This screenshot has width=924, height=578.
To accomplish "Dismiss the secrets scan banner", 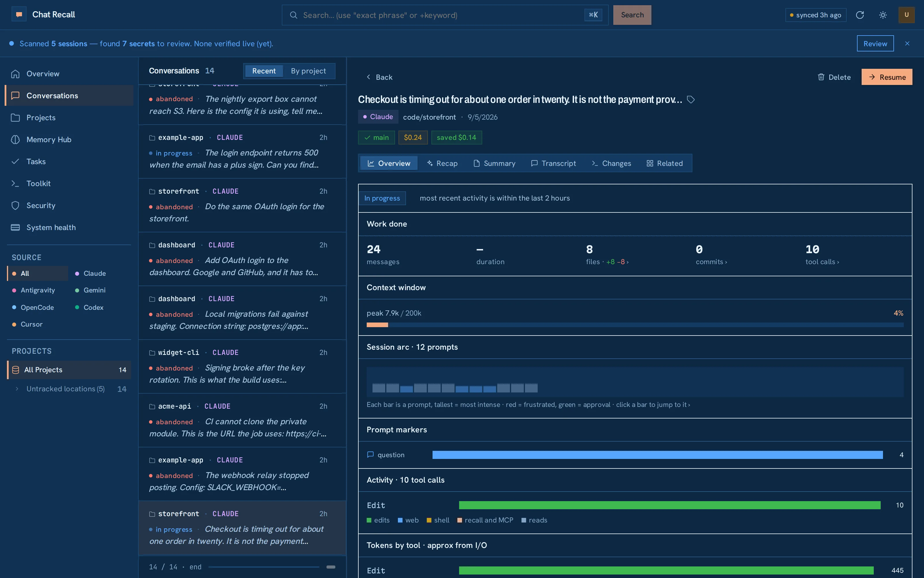I will tap(907, 44).
